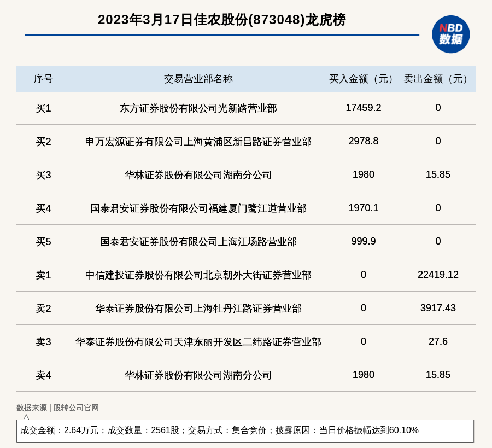Viewport: 492px width, 448px height.
Task: Select 华泰证券股份有限公司上海牡丹江路证券营业部
Action: 198,309
